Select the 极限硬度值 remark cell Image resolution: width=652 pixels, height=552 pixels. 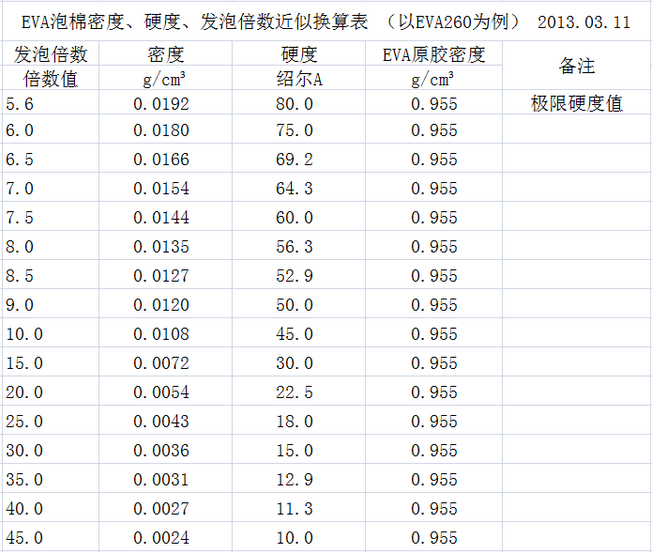point(576,103)
